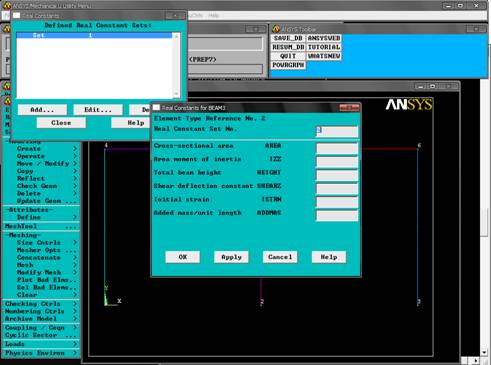Click ANSYSWEB in ANSYS Toolbar

(324, 38)
